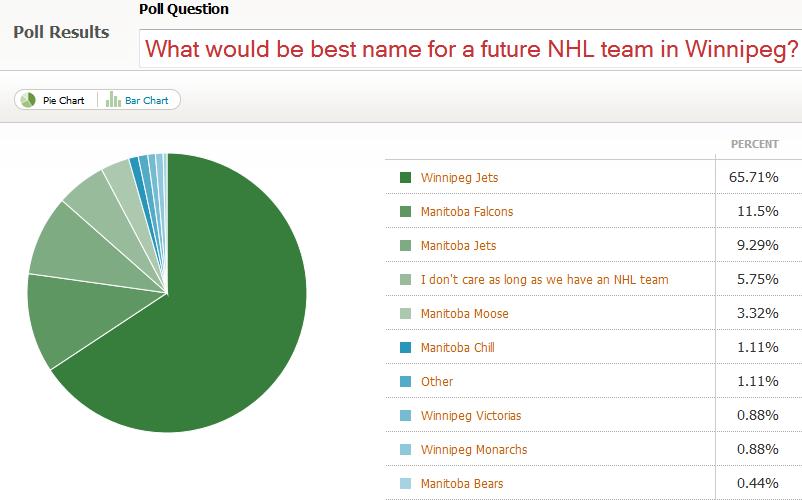Click the Winnipeg Jets legend link
This screenshot has width=802, height=500.
point(459,178)
